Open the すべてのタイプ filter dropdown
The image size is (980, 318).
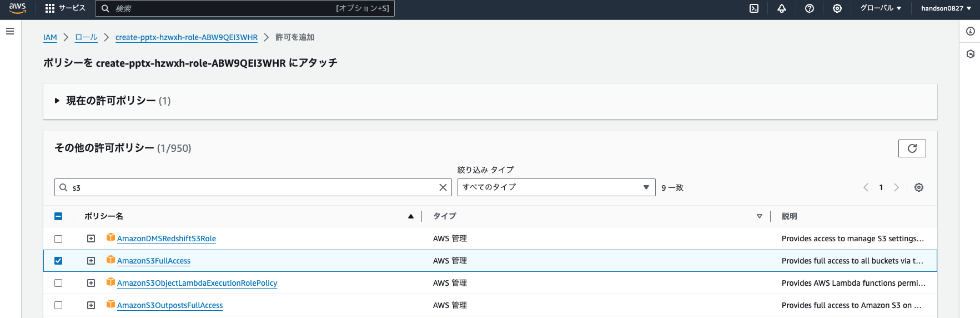tap(556, 187)
